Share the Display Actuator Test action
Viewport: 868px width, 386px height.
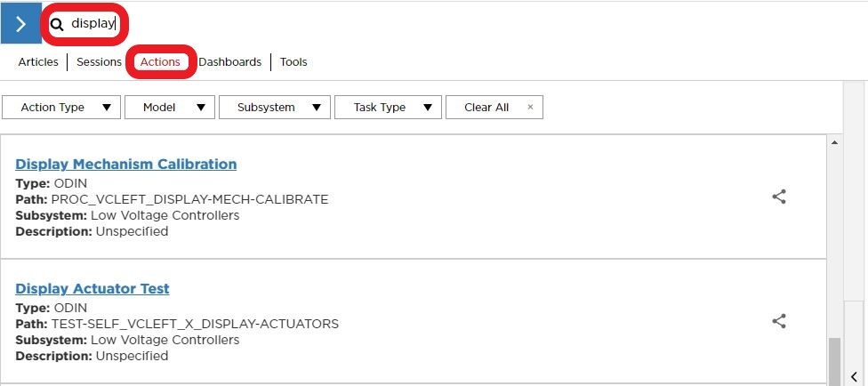(x=779, y=321)
